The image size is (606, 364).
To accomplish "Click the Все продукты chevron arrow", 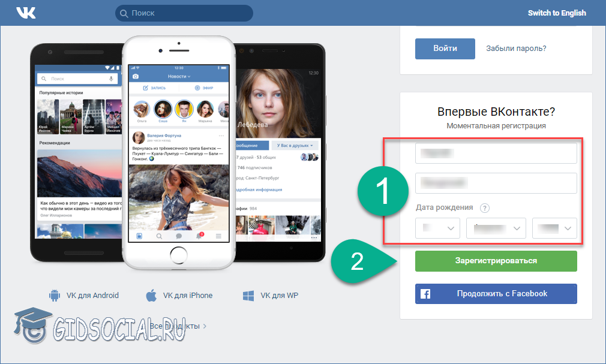I will (x=205, y=326).
